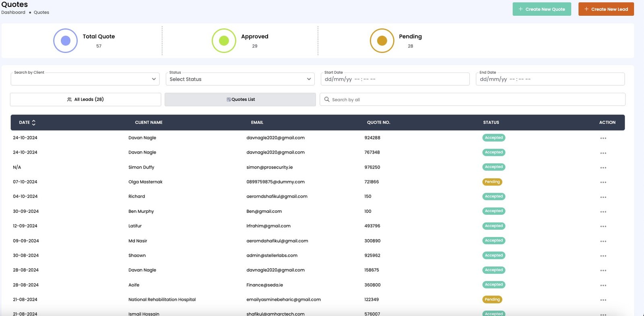The image size is (644, 316).
Task: Create a new lead
Action: pyautogui.click(x=606, y=9)
